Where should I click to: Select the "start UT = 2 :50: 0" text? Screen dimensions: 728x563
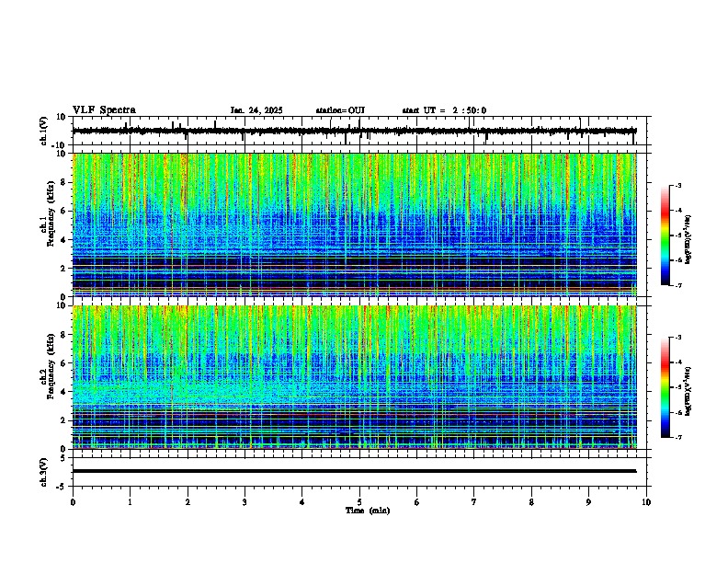click(x=444, y=110)
